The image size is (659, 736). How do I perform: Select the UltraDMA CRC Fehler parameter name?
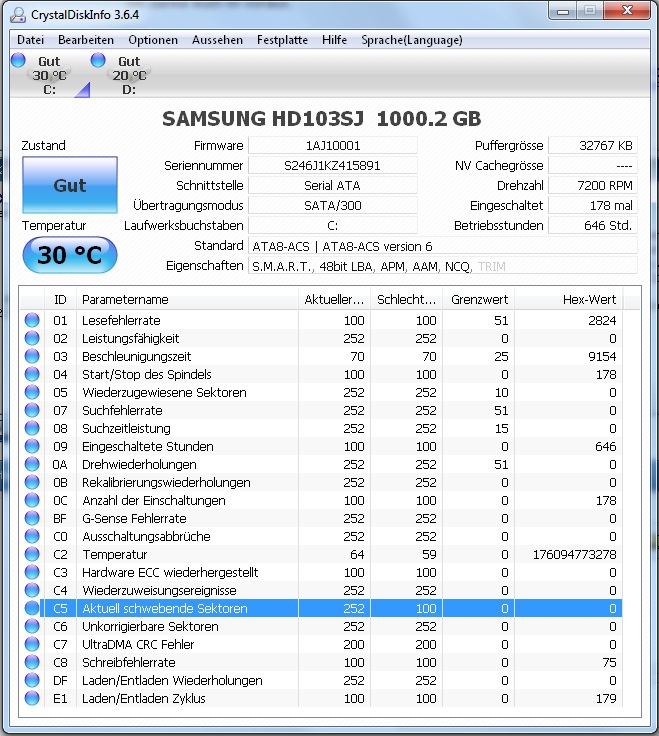point(138,644)
